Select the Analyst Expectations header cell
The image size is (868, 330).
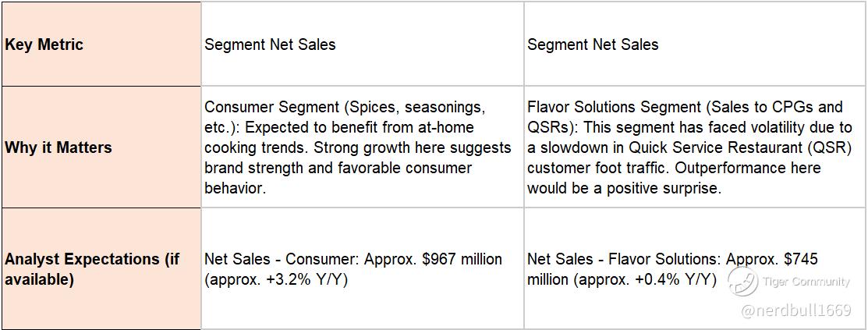[x=100, y=269]
